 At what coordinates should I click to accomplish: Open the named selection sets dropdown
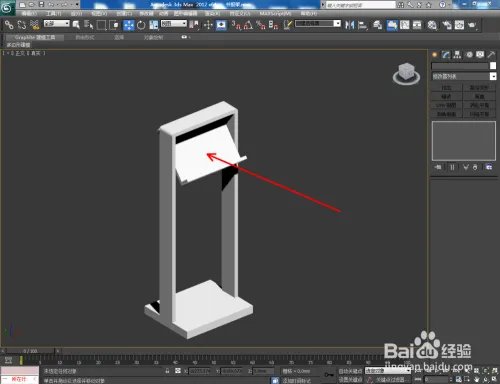pos(318,24)
